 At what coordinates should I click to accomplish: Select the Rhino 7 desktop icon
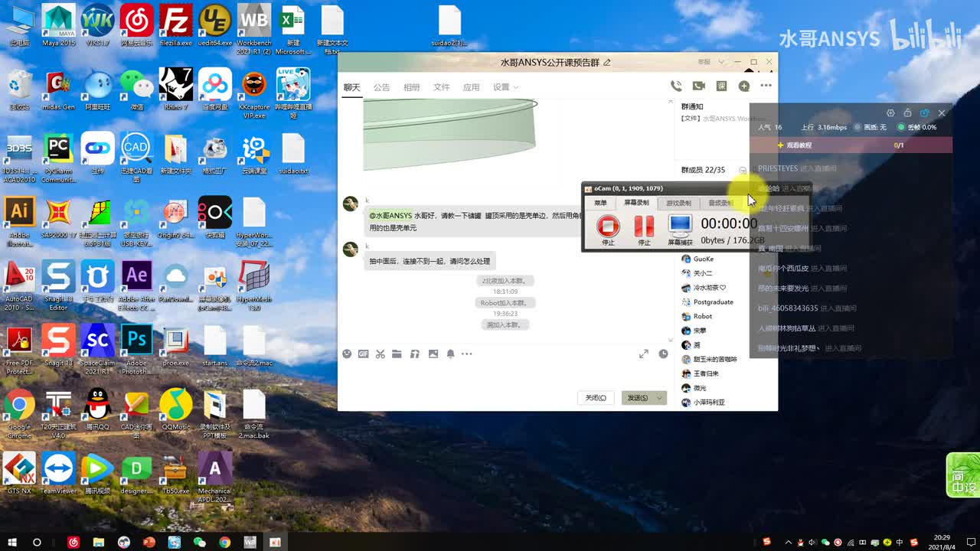[x=175, y=89]
